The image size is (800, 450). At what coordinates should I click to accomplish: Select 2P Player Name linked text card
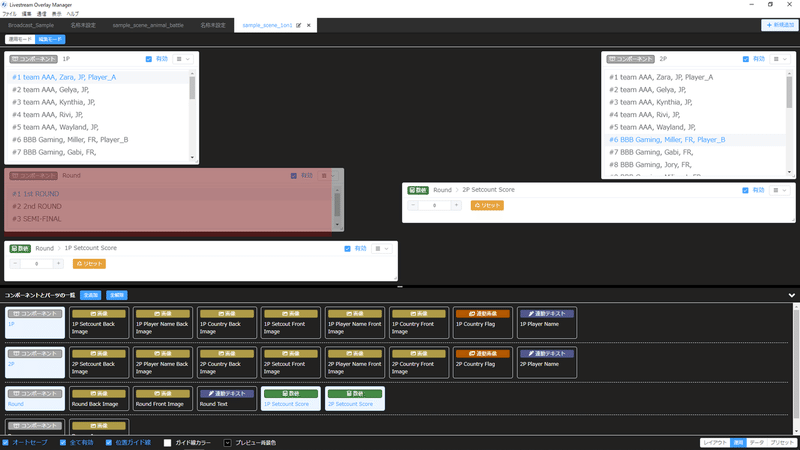[x=547, y=363]
